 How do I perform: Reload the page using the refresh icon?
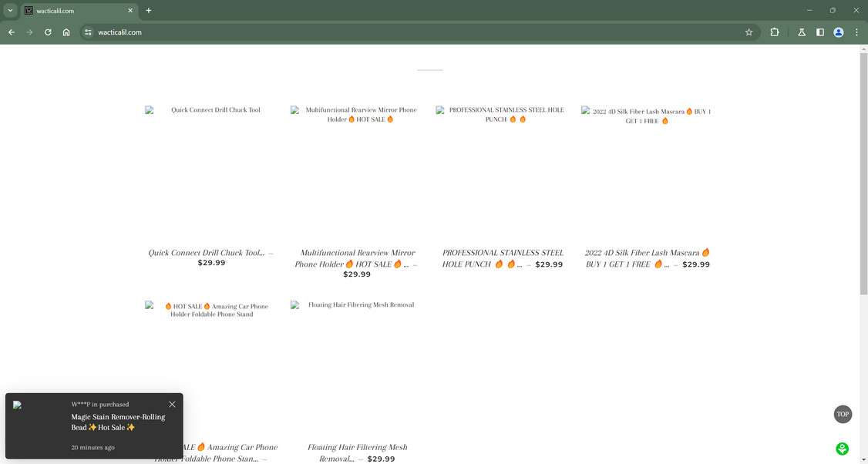point(47,32)
